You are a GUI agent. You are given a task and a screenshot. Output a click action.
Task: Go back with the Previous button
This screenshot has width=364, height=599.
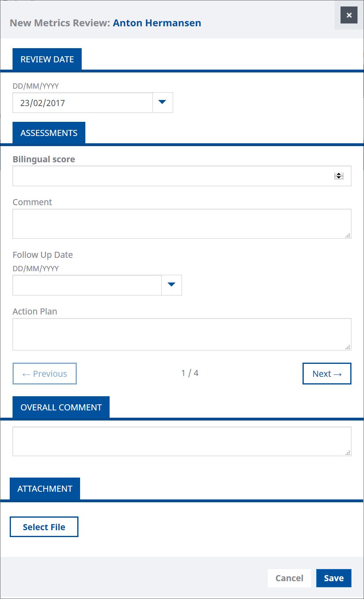click(44, 374)
